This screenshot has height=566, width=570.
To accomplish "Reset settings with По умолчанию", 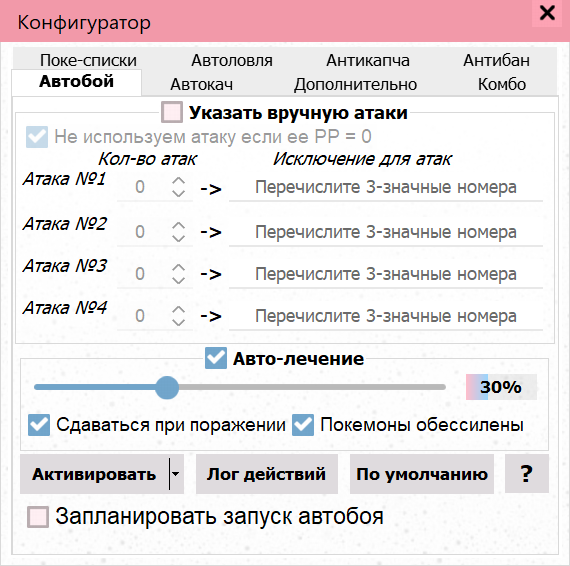I will point(422,474).
